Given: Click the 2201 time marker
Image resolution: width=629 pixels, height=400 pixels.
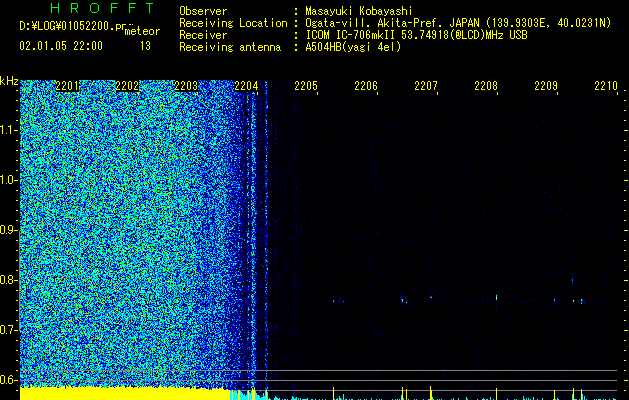Looking at the screenshot, I should pos(67,86).
